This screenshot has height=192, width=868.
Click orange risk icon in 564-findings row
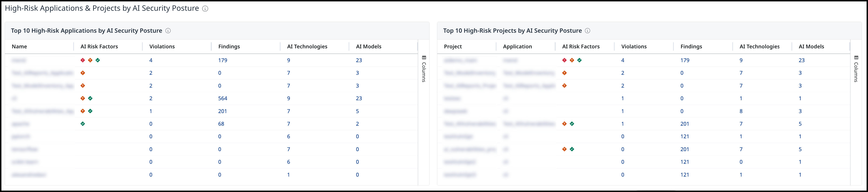coord(83,98)
